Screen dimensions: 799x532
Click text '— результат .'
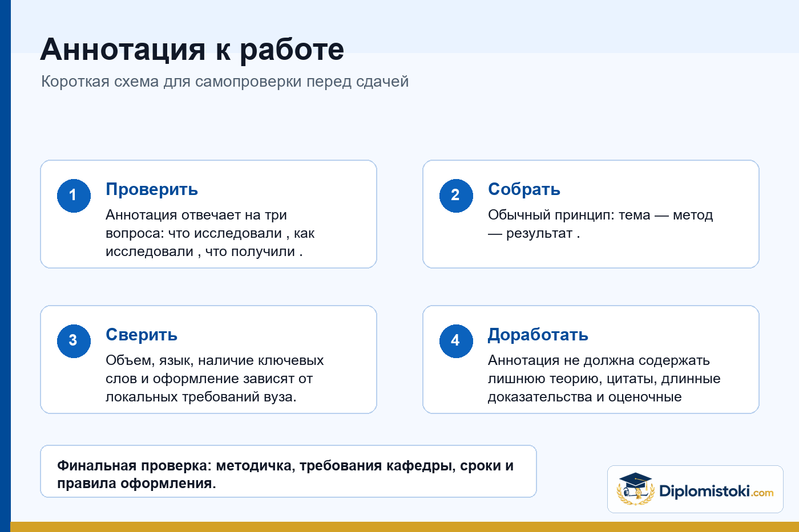coord(534,233)
